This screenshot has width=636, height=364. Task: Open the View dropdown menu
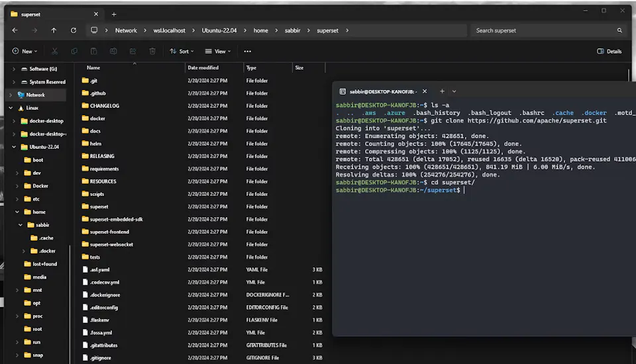coord(218,51)
